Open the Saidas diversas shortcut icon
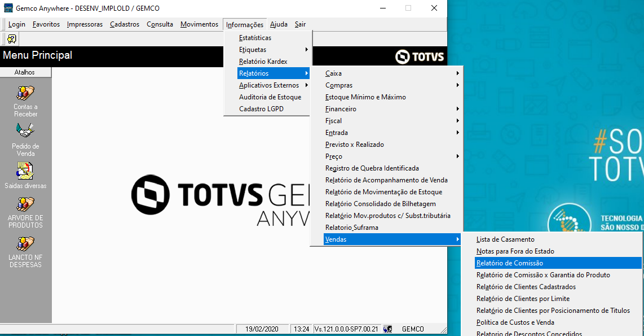Image resolution: width=644 pixels, height=336 pixels. pyautogui.click(x=25, y=171)
